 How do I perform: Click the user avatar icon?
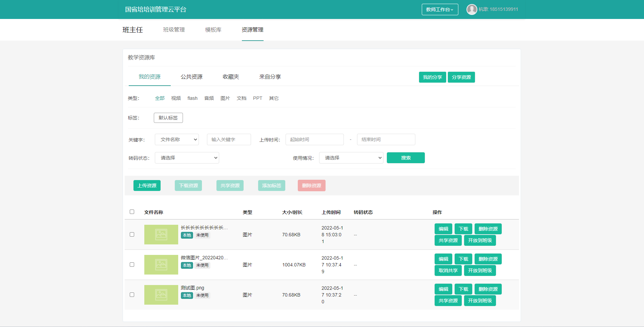[472, 9]
